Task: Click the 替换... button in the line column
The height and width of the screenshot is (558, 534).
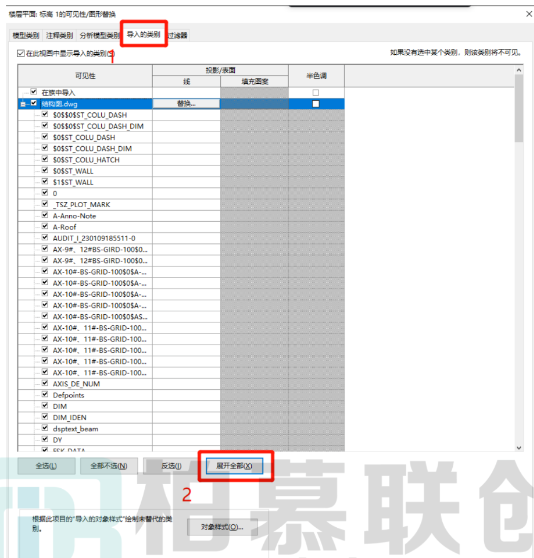Action: (186, 104)
